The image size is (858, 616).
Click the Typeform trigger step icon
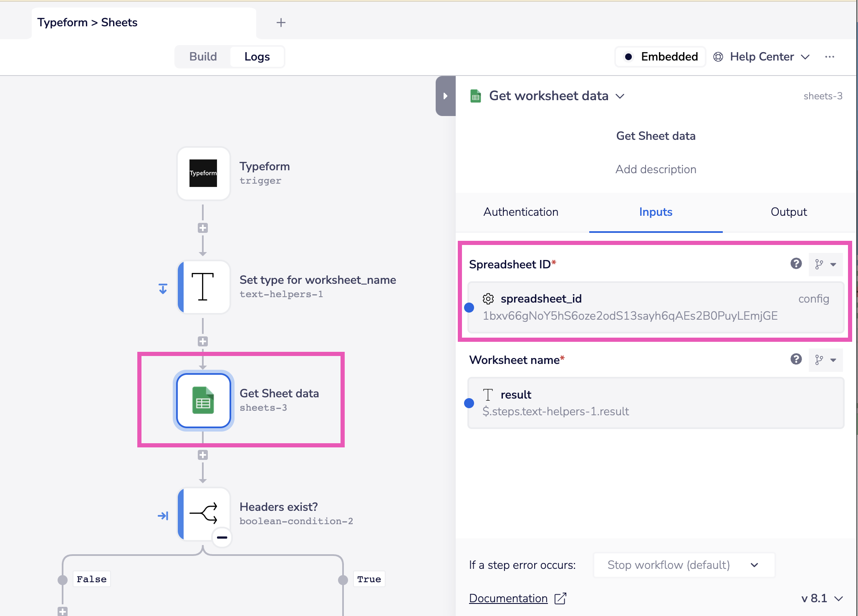tap(203, 173)
